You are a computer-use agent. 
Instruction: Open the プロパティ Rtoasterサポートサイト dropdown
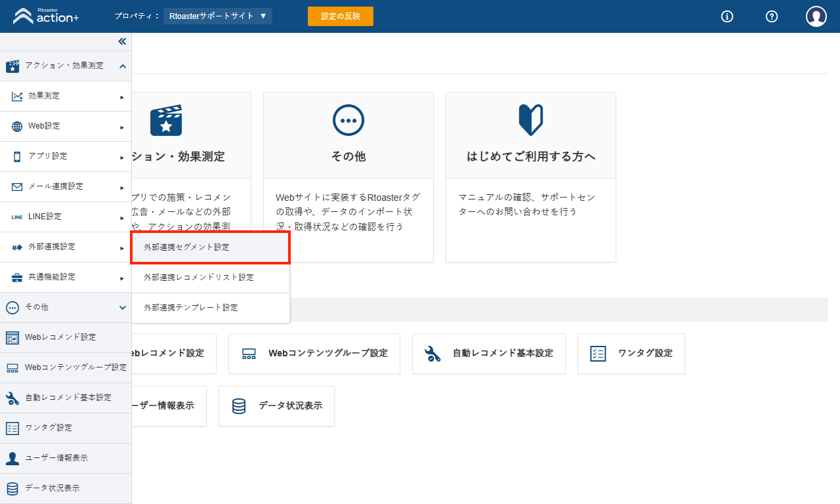(x=218, y=16)
